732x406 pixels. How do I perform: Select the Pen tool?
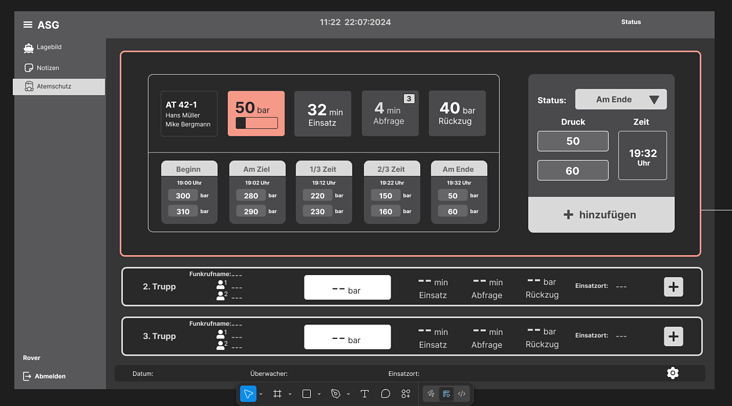(x=336, y=394)
